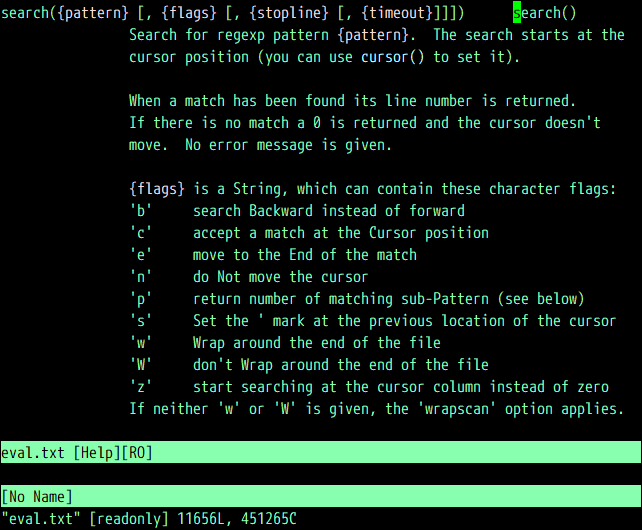The image size is (642, 530).
Task: Click the eval.txt [Help][RO] status line
Action: click(x=78, y=453)
